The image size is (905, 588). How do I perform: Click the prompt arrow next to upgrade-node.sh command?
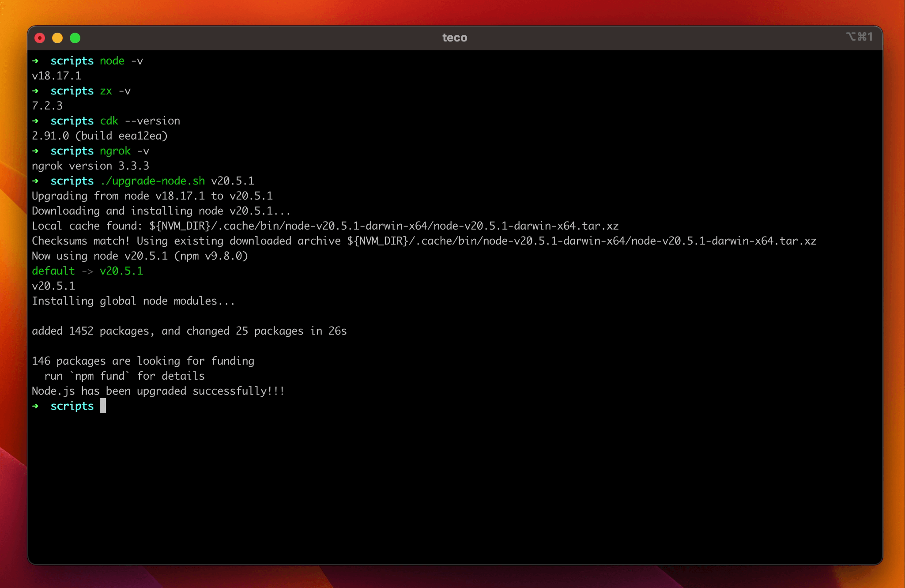point(35,181)
